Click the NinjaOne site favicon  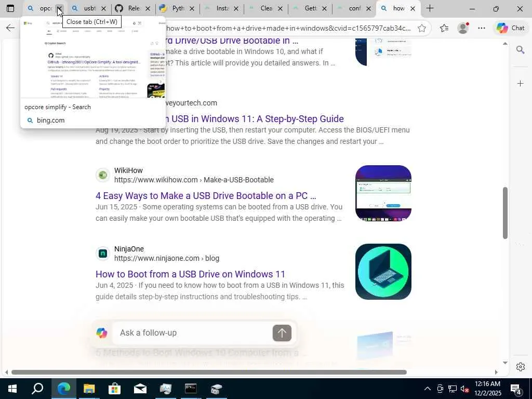pyautogui.click(x=102, y=254)
